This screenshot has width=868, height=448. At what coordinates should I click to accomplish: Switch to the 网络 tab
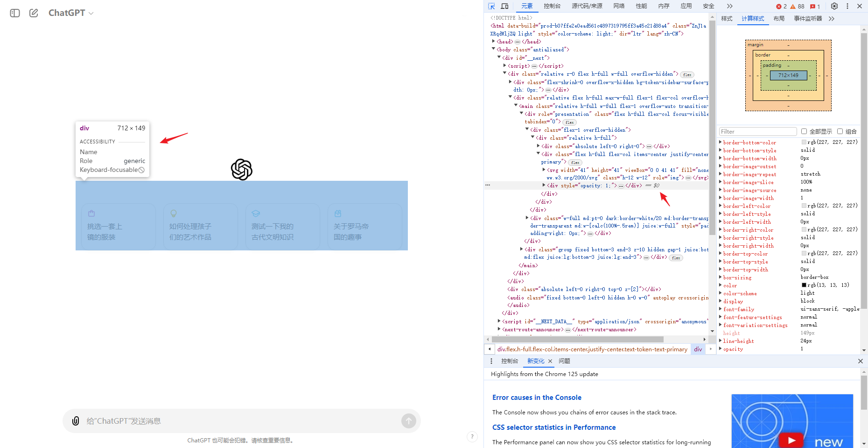pyautogui.click(x=619, y=6)
